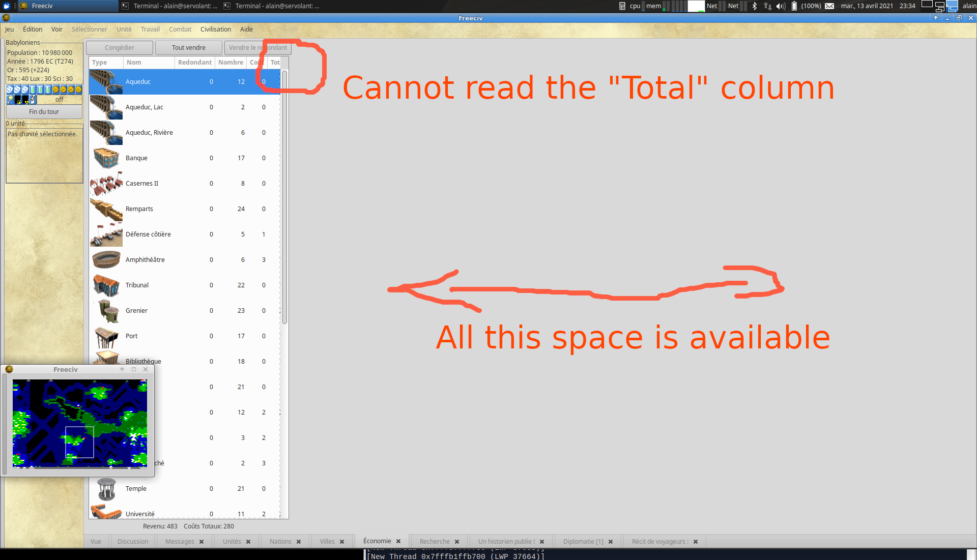
Task: Close the Recherche tab
Action: [457, 542]
